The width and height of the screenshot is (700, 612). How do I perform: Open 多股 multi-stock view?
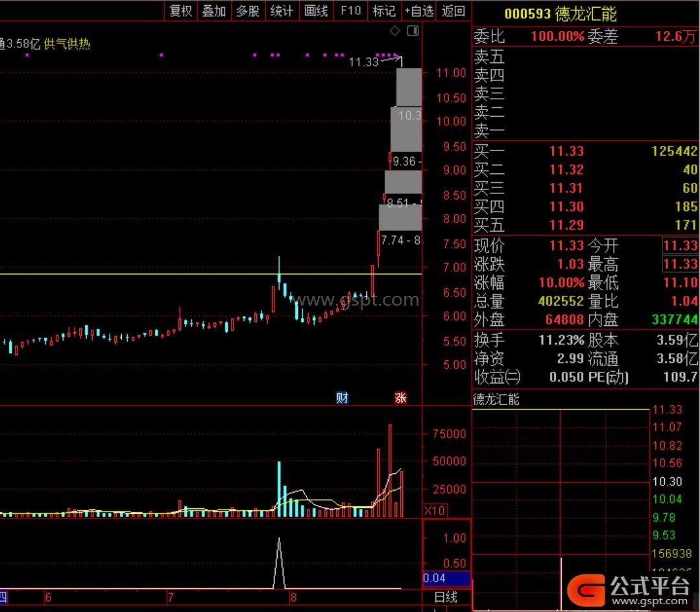(248, 11)
